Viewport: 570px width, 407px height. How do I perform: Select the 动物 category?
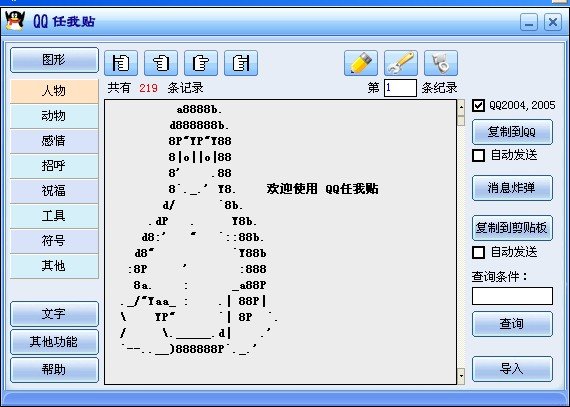(55, 116)
